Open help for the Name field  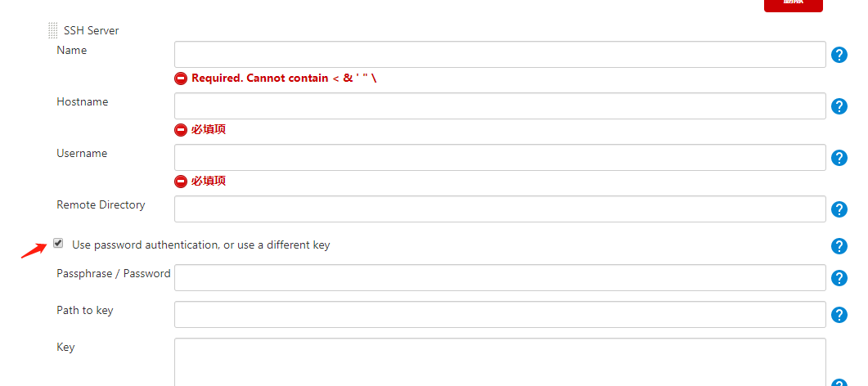click(x=839, y=55)
